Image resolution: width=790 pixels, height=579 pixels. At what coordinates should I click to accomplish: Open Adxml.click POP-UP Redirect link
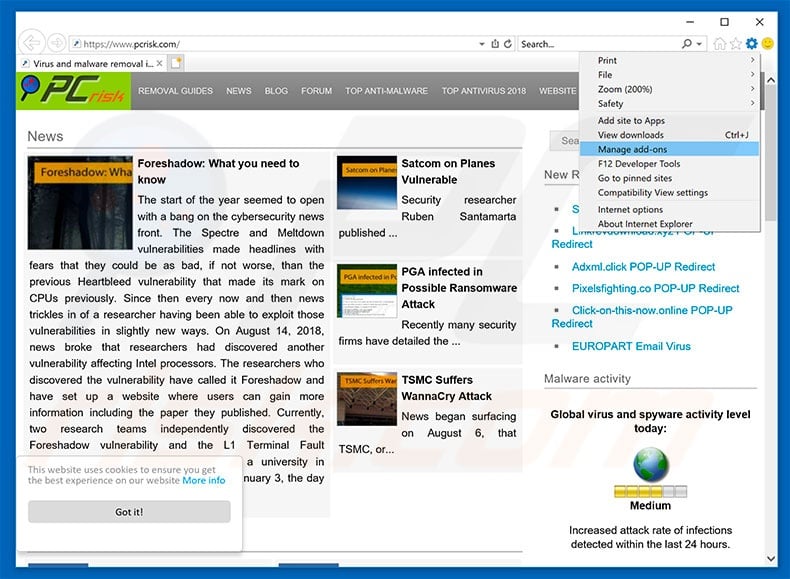643,267
